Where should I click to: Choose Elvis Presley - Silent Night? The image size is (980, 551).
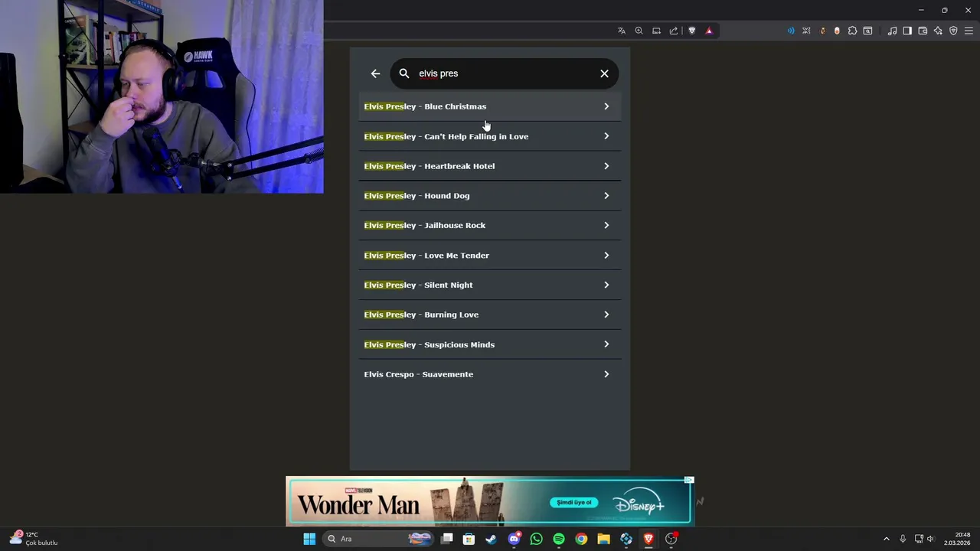[x=490, y=285]
